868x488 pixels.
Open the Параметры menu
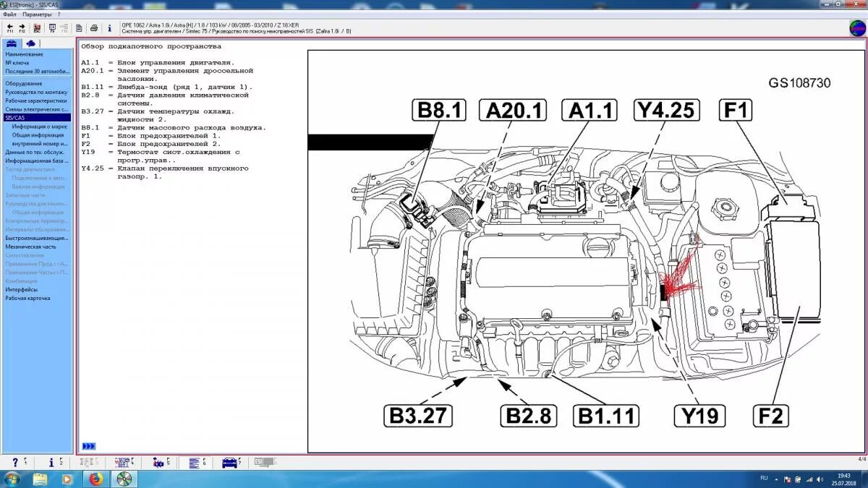pyautogui.click(x=36, y=14)
